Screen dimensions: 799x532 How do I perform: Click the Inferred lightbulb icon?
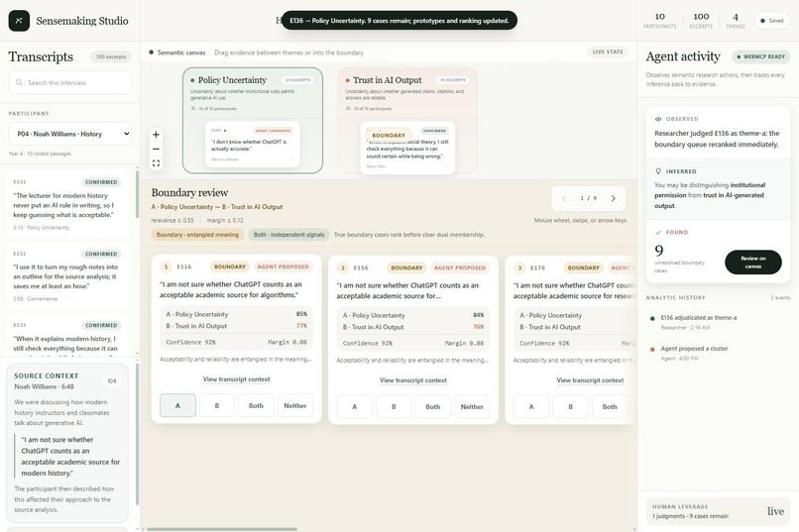point(658,171)
